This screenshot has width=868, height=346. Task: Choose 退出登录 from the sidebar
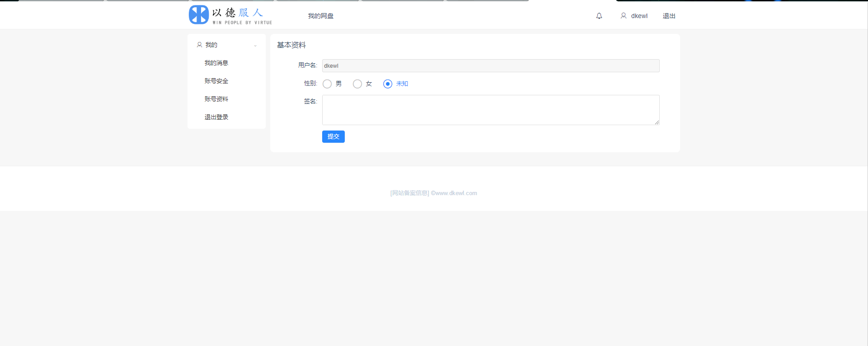(216, 117)
